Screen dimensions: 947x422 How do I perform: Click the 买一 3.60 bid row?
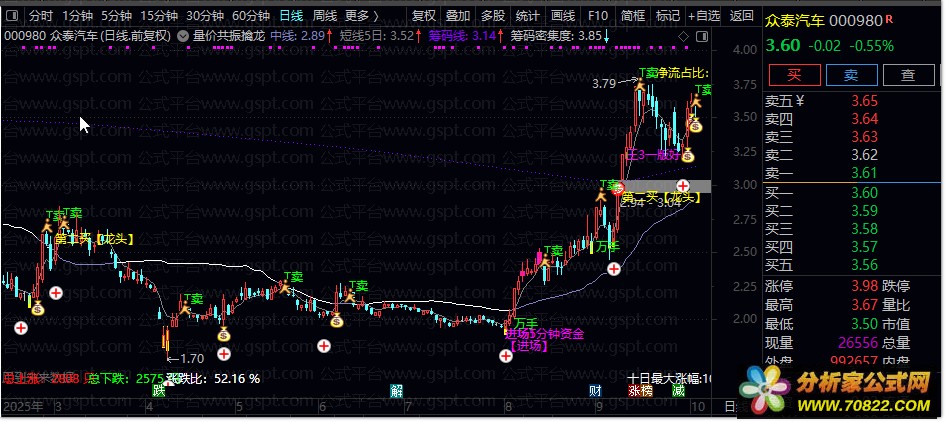(x=850, y=193)
